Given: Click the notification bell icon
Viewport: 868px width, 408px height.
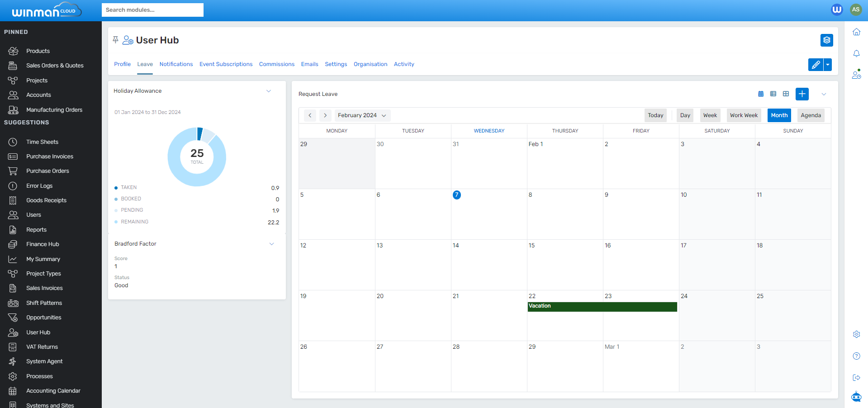Looking at the screenshot, I should (856, 53).
